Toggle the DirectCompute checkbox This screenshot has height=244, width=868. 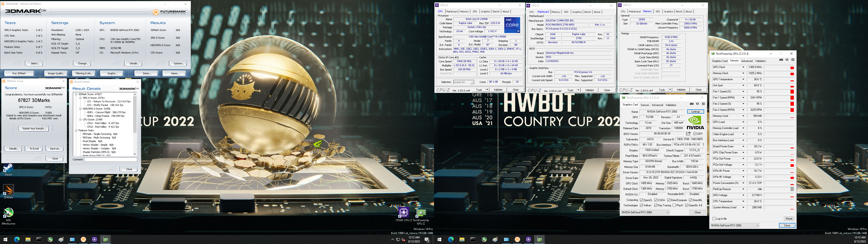click(x=669, y=200)
